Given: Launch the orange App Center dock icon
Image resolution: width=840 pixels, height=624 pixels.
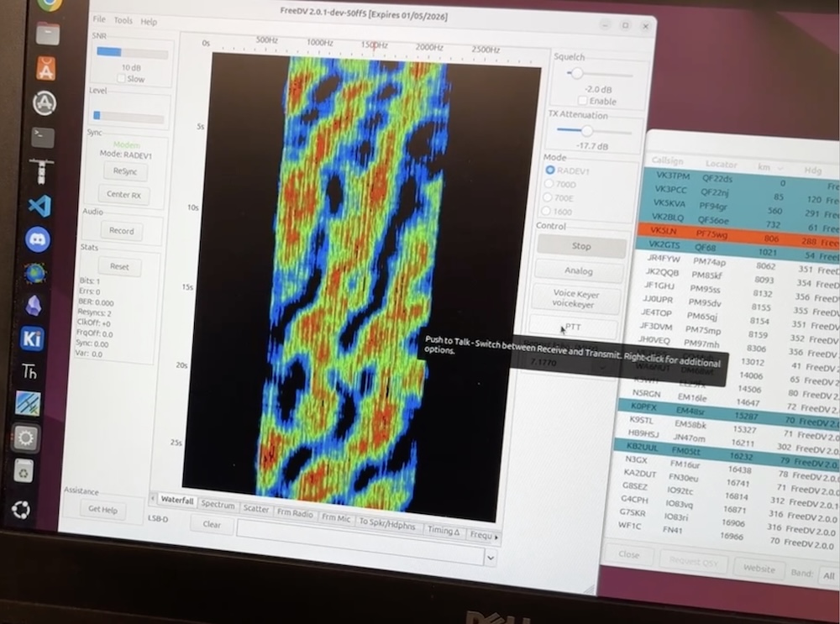Looking at the screenshot, I should pos(46,69).
